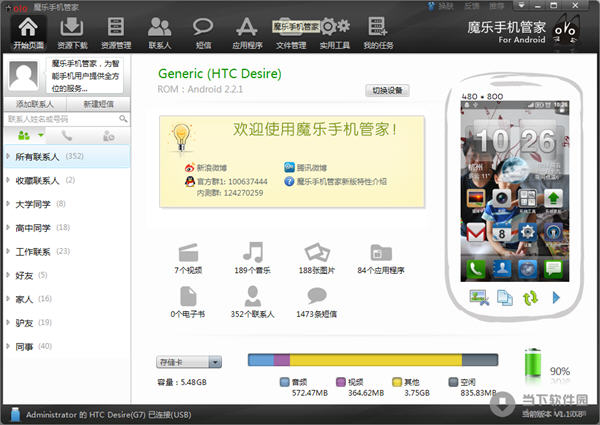Open the 189个音乐 music icon
600x425 pixels.
click(x=253, y=252)
